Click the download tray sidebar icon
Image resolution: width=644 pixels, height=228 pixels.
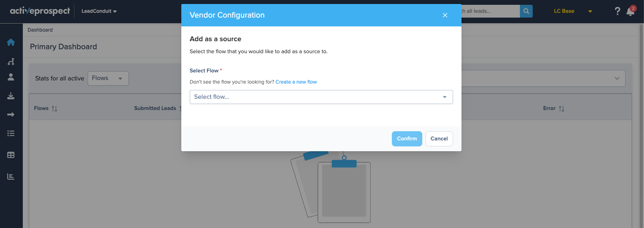[11, 96]
